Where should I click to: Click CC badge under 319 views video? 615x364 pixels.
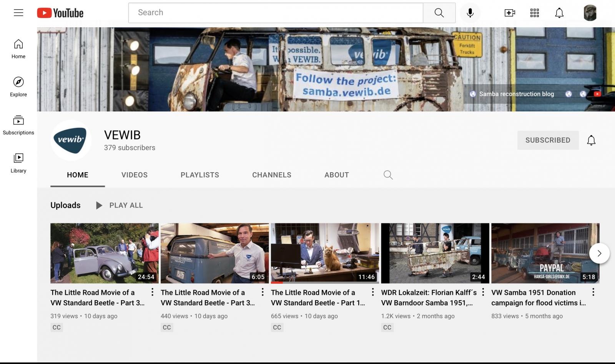[57, 327]
